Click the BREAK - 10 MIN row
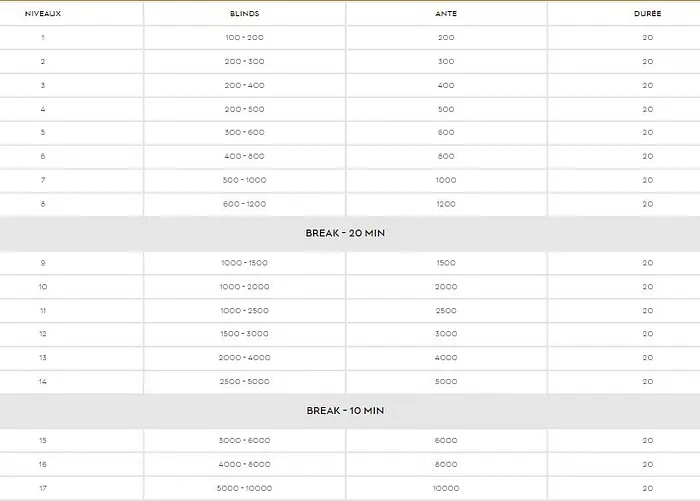This screenshot has height=501, width=700. (345, 411)
